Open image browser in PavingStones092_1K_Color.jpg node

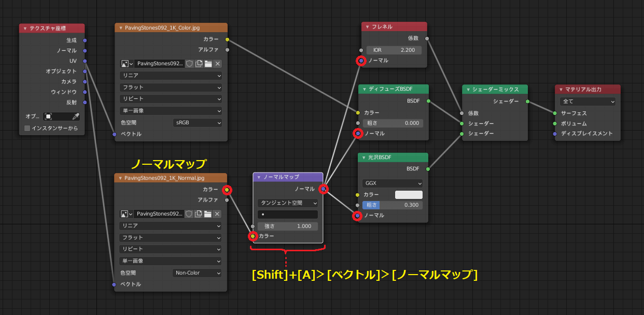tap(127, 64)
